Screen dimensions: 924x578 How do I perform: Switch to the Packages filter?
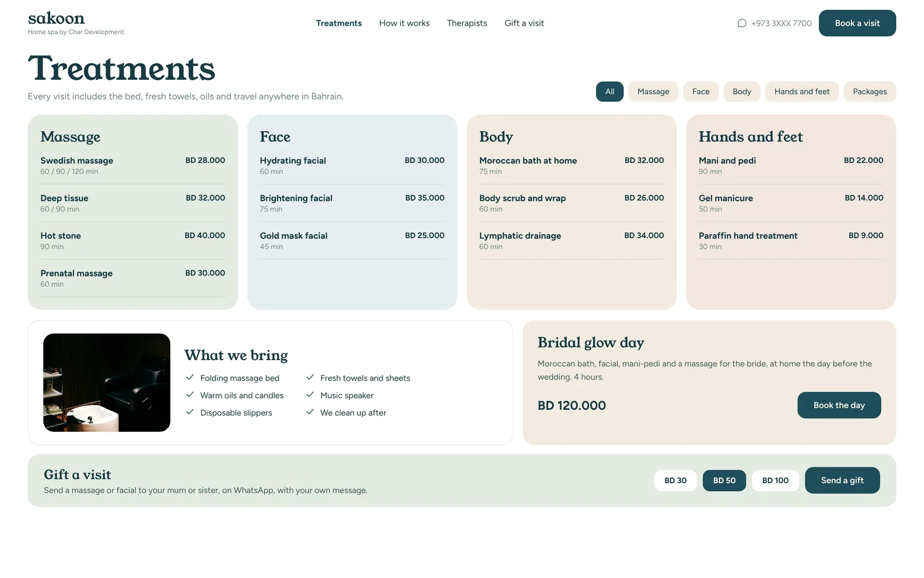click(870, 91)
